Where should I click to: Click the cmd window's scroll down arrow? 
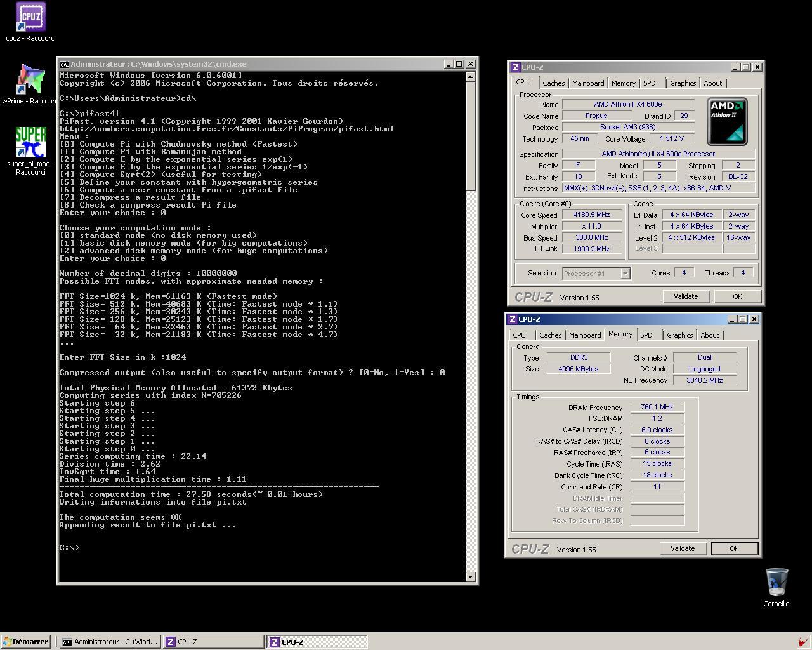471,576
